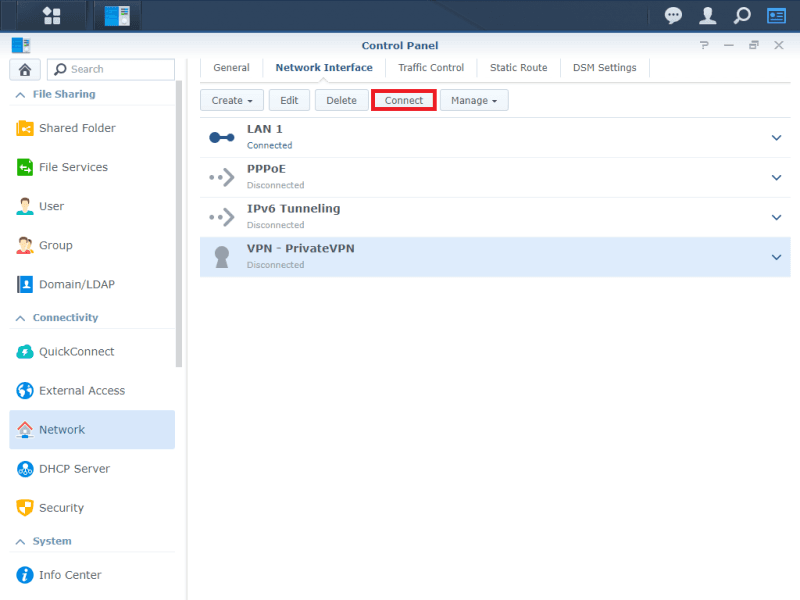Expand the LAN 1 interface details
Screen dimensions: 800x600
tap(776, 138)
